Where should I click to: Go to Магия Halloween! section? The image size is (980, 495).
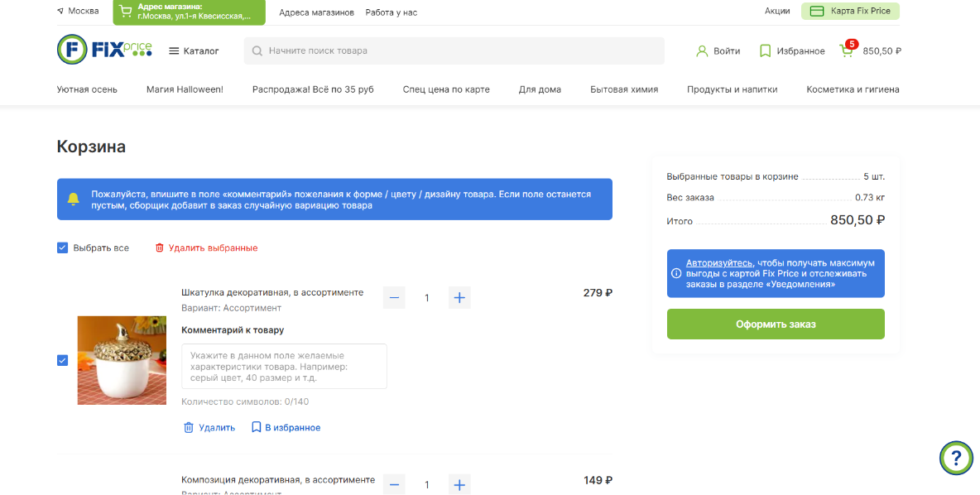(x=185, y=89)
